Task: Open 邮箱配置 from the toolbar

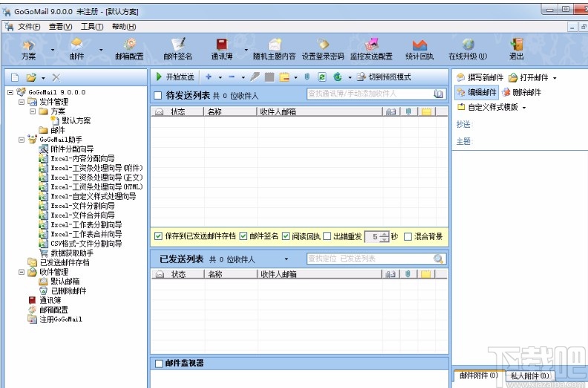Action: tap(129, 49)
